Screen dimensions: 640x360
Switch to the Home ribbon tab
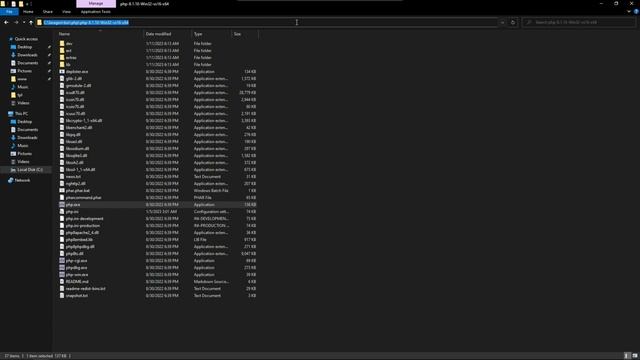(28, 12)
